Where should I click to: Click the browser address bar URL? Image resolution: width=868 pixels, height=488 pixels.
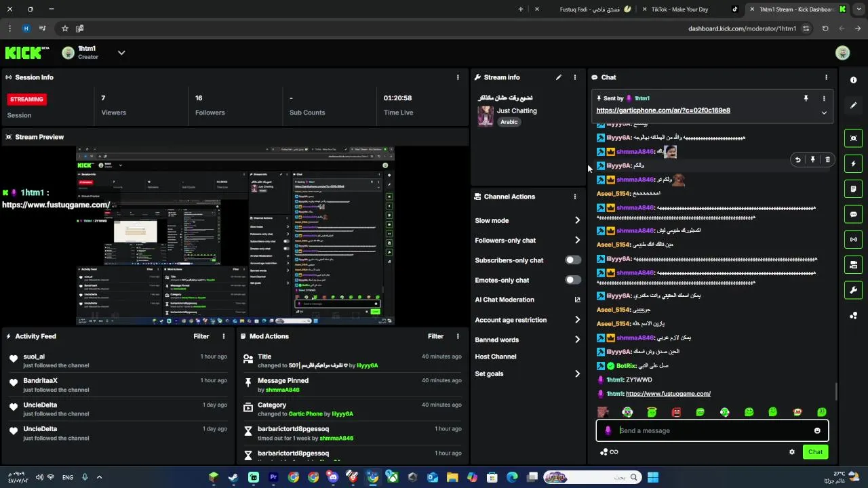[743, 28]
